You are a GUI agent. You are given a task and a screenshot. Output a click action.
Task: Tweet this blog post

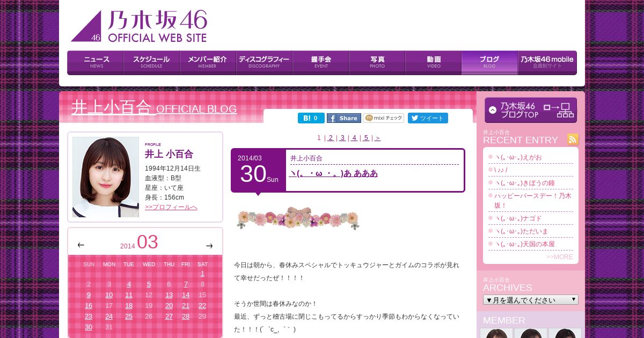(428, 118)
